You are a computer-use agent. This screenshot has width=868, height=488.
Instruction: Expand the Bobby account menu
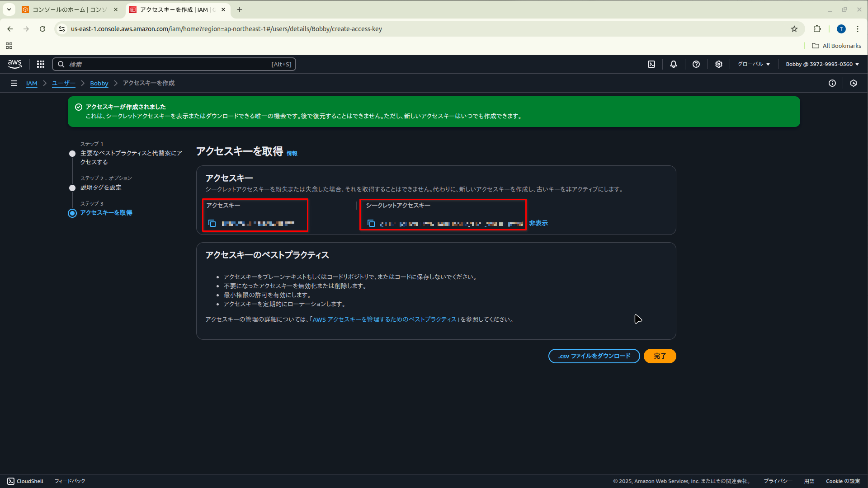pyautogui.click(x=822, y=64)
